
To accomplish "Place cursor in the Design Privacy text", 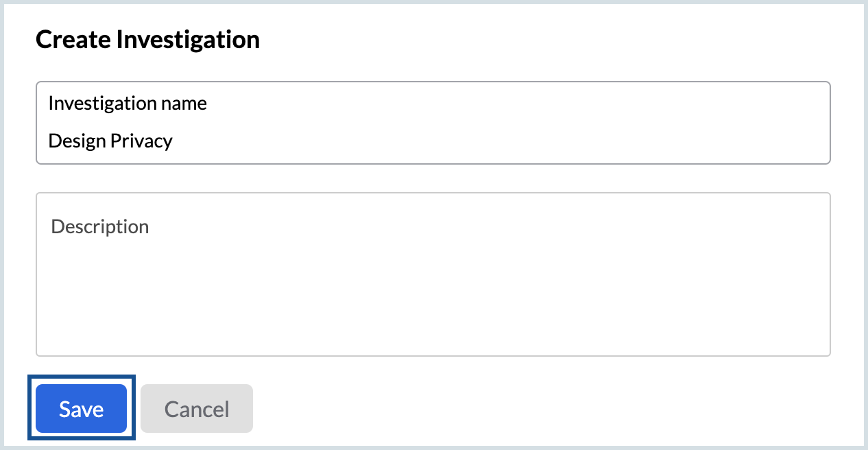I will click(110, 141).
